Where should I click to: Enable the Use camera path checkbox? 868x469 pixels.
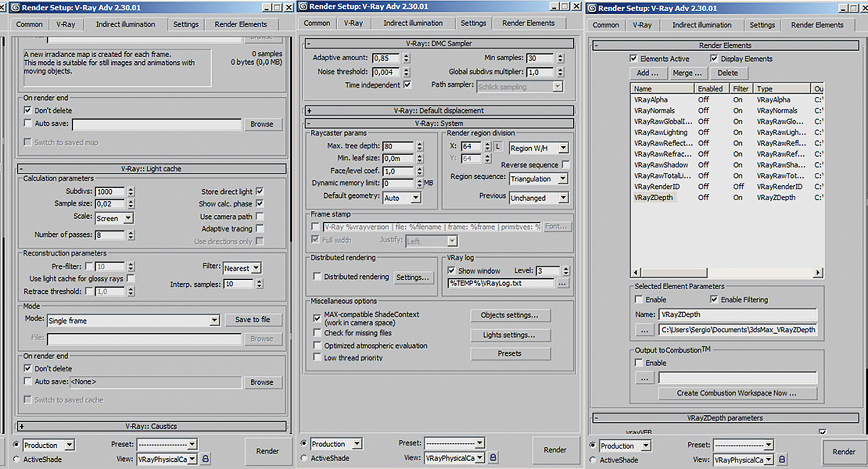(x=260, y=216)
